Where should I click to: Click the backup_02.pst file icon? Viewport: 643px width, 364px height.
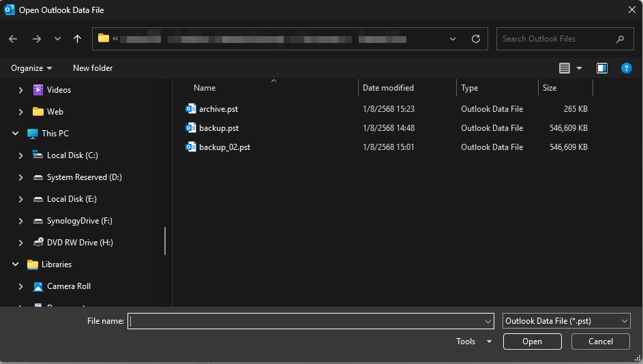pyautogui.click(x=191, y=147)
